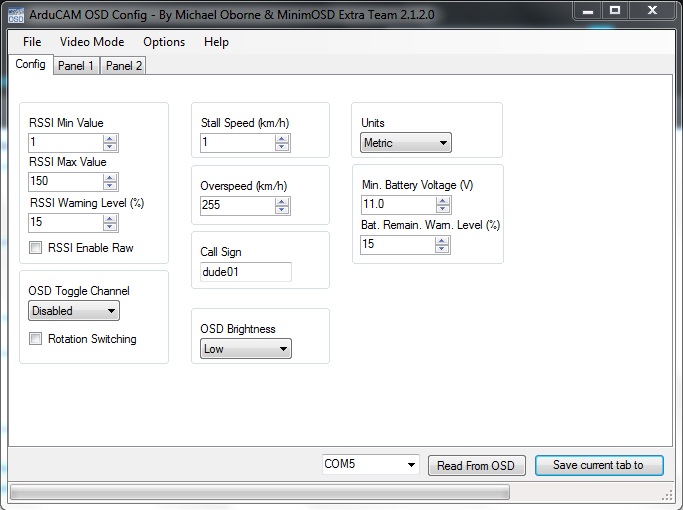Click the Save current tab to button

(x=599, y=465)
